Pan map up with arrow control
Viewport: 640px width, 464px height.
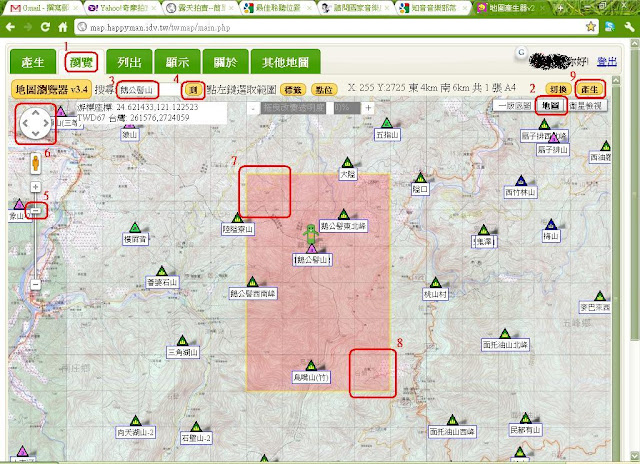click(x=36, y=112)
